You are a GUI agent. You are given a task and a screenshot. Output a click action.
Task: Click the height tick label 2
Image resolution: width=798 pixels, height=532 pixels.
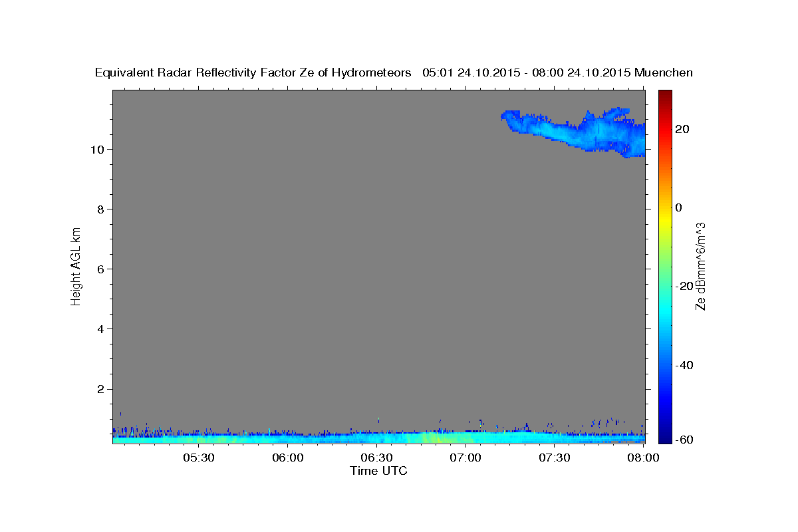101,389
